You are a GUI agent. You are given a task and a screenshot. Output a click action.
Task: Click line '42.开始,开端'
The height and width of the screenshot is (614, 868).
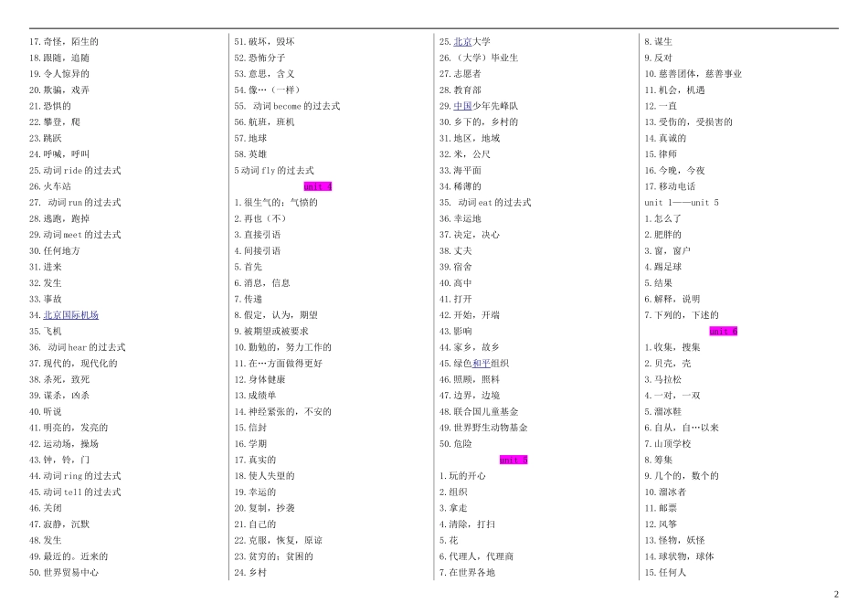[x=470, y=315]
